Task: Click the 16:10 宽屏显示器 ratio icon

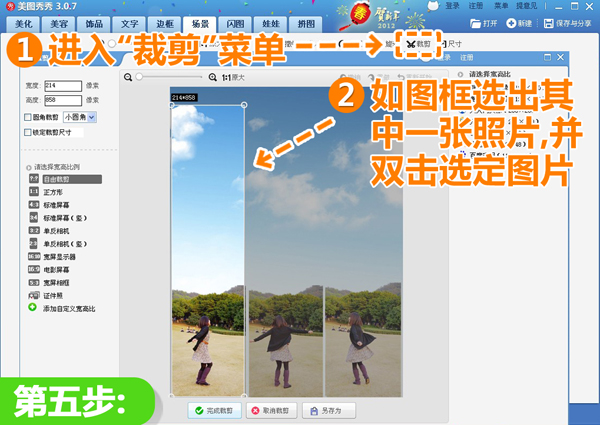Action: click(x=34, y=256)
